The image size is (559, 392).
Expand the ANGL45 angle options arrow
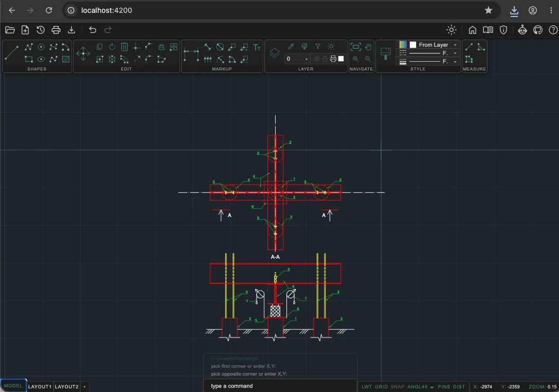432,387
